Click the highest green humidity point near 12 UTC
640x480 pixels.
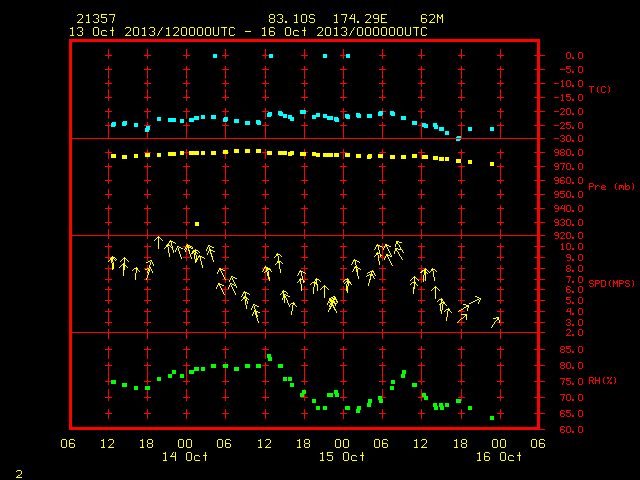click(269, 357)
